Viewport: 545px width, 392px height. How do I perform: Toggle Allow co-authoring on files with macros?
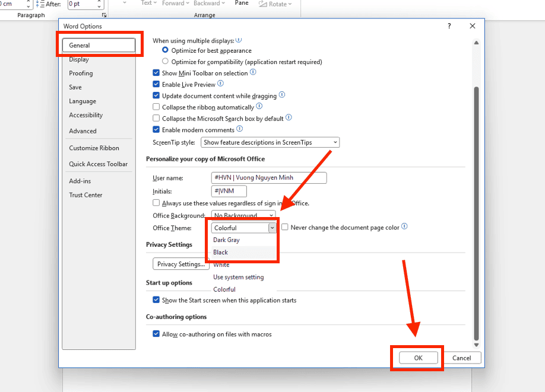point(156,334)
